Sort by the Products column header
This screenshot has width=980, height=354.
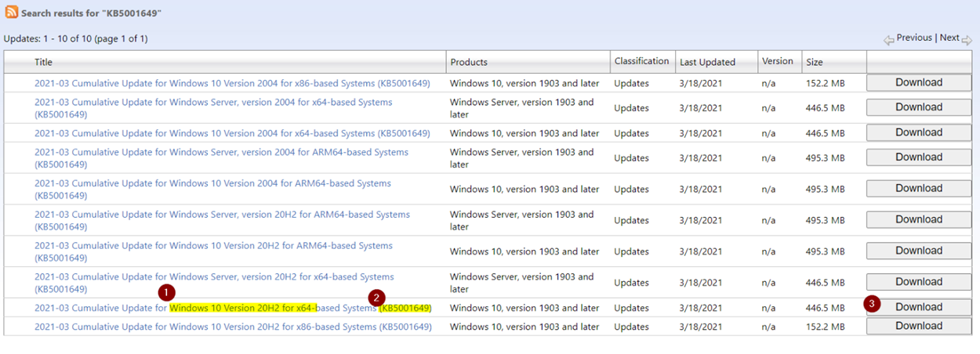tap(468, 62)
